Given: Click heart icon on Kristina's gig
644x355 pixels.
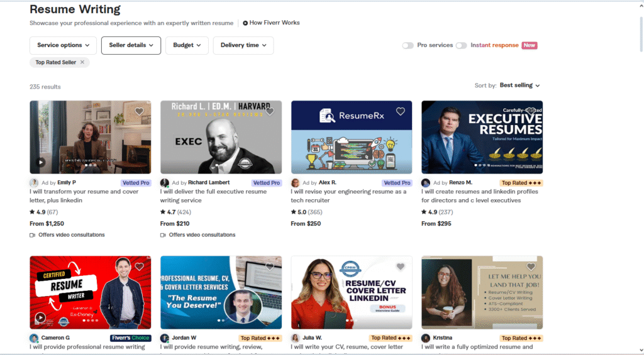Looking at the screenshot, I should pyautogui.click(x=531, y=267).
